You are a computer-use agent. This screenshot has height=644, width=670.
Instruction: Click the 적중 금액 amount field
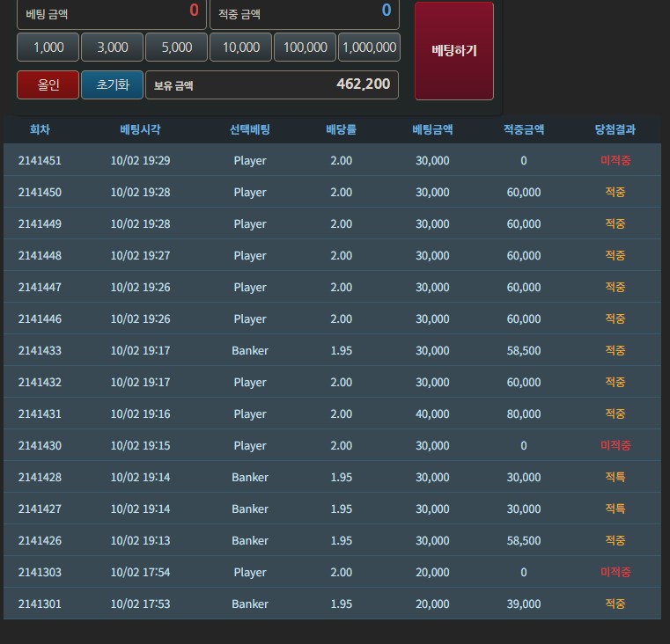[x=305, y=14]
